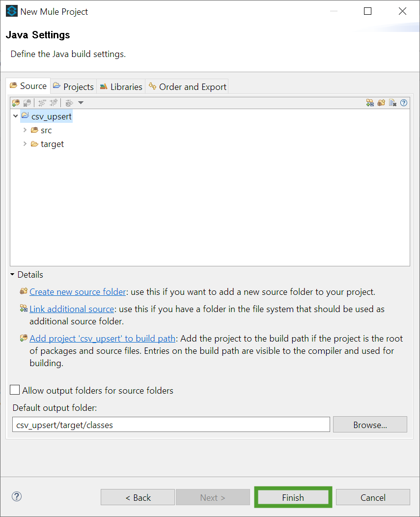The image size is (420, 517).
Task: Switch to the Libraries tab
Action: tap(121, 86)
